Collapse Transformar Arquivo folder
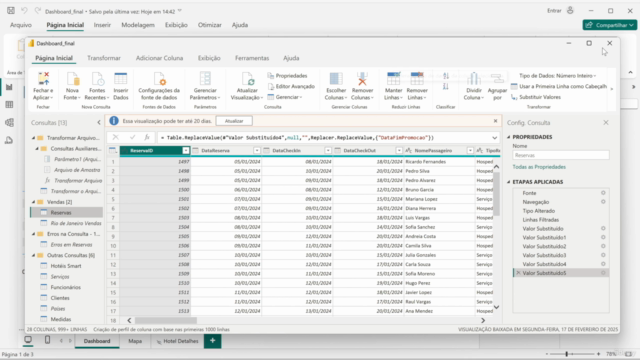Image resolution: width=640 pixels, height=360 pixels. point(33,138)
